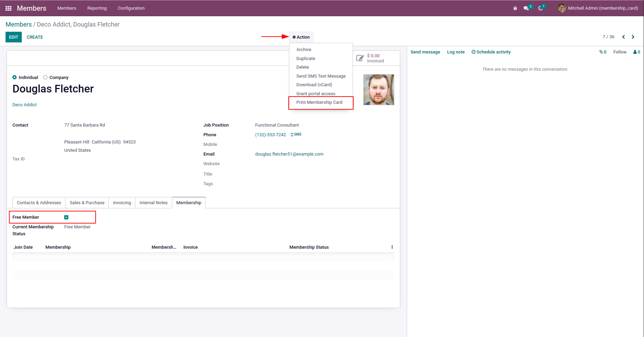The width and height of the screenshot is (644, 337).
Task: Choose Send SMS Text Message
Action: [x=321, y=76]
